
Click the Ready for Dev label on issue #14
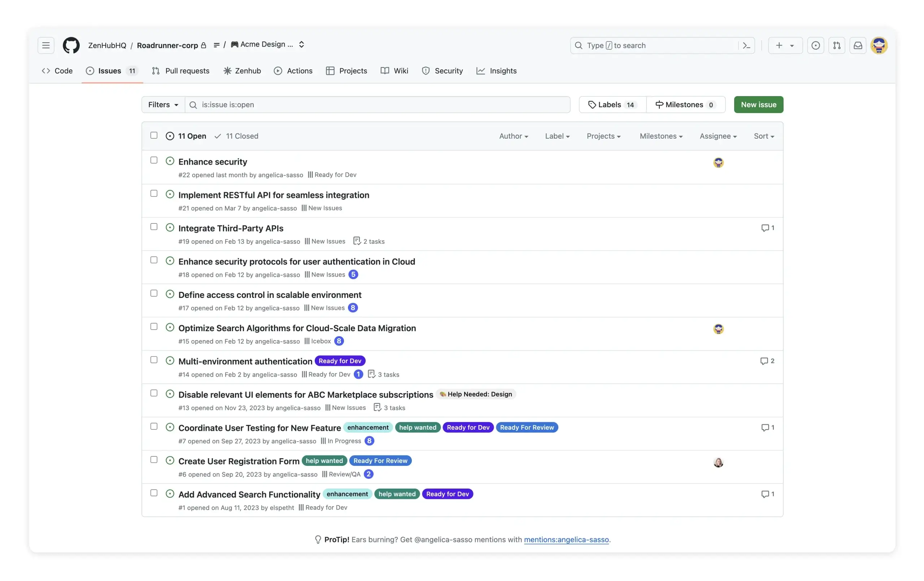[340, 361]
